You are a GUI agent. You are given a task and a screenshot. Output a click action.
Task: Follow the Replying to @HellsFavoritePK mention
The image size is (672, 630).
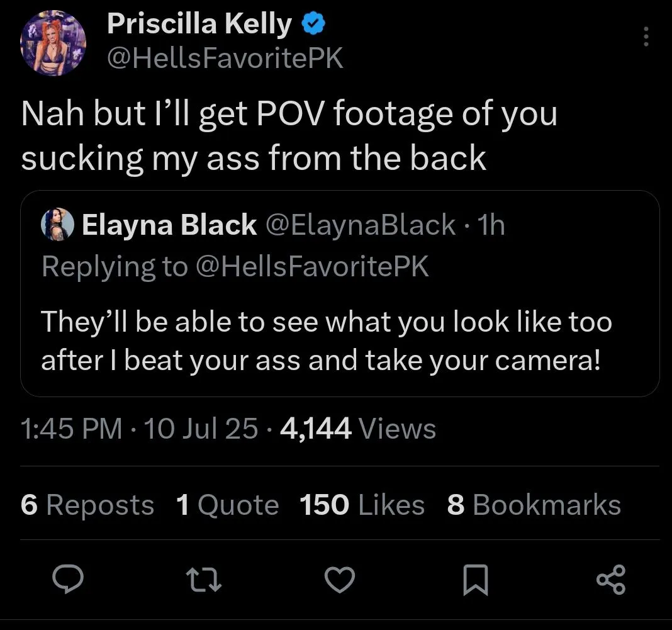point(313,266)
